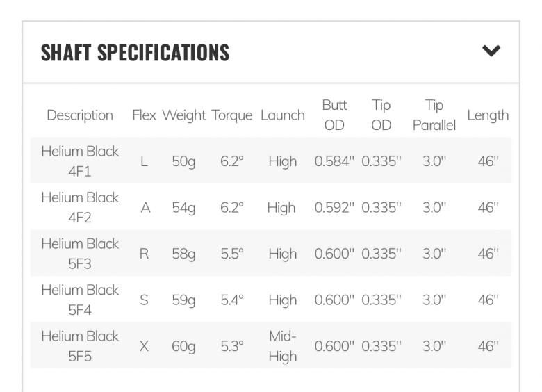Select the X flex cell
542x392 pixels.
click(144, 346)
